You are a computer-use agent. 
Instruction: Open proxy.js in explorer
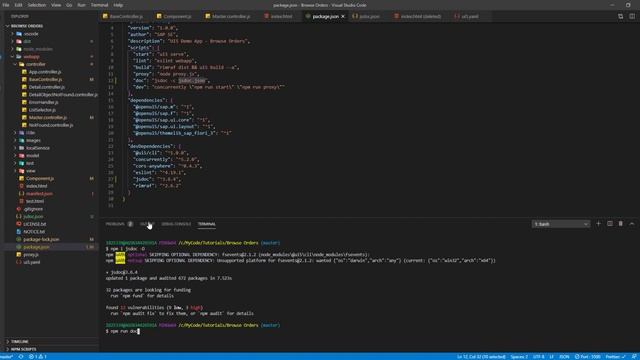(x=31, y=254)
